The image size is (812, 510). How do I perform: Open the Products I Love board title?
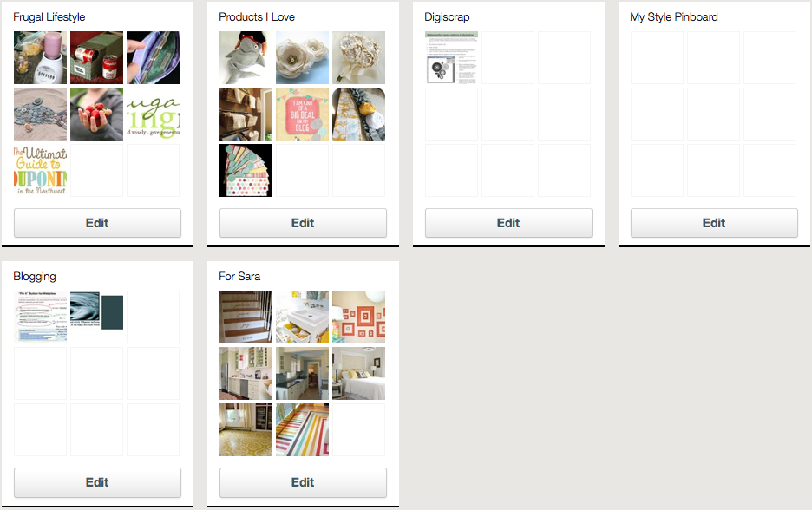coord(257,17)
